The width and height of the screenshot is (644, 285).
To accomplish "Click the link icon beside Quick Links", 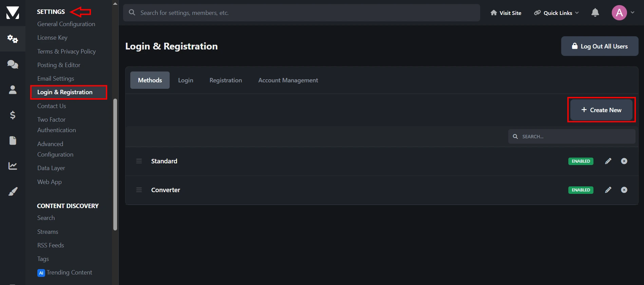I will (537, 13).
